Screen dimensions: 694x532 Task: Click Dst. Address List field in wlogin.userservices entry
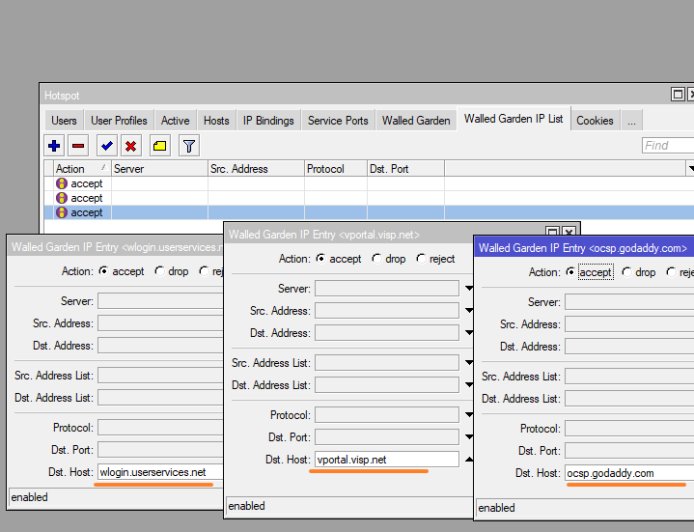(x=160, y=397)
